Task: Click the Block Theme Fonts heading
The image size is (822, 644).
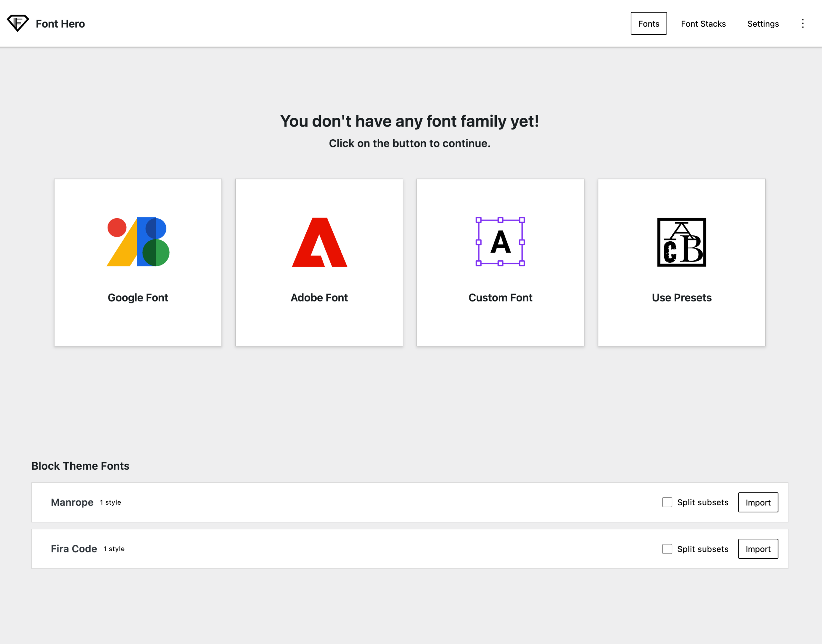Action: (80, 466)
